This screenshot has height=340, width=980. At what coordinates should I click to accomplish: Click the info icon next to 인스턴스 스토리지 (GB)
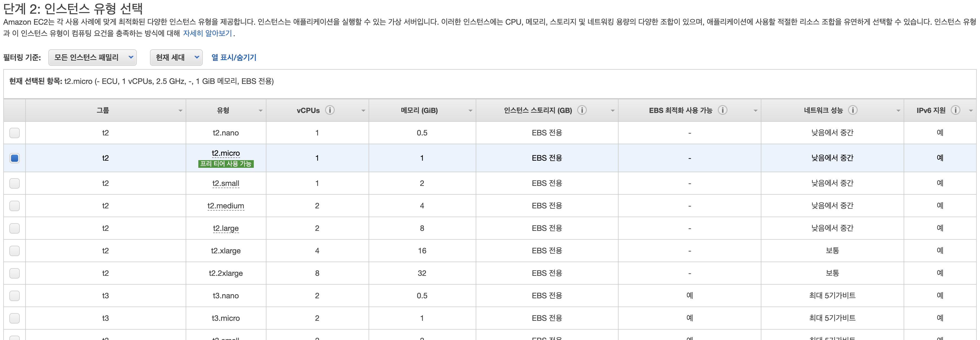tap(582, 110)
